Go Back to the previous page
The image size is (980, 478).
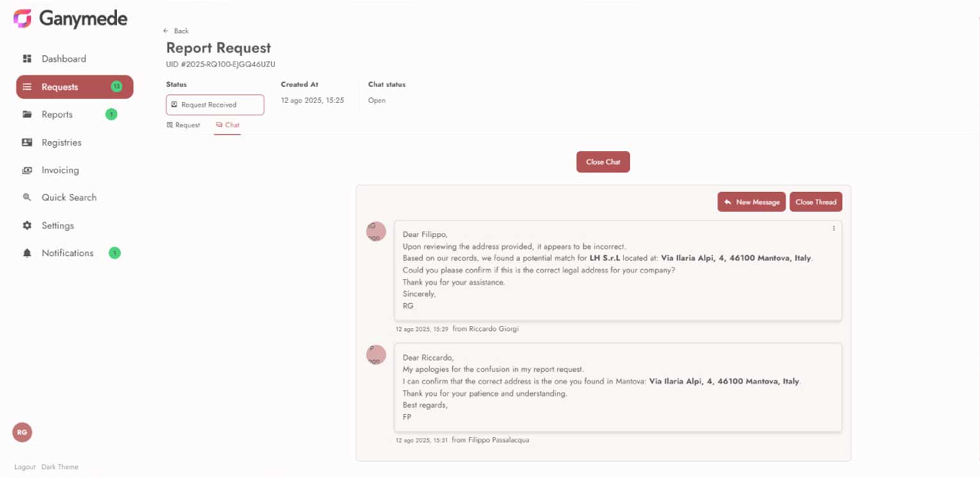tap(176, 31)
